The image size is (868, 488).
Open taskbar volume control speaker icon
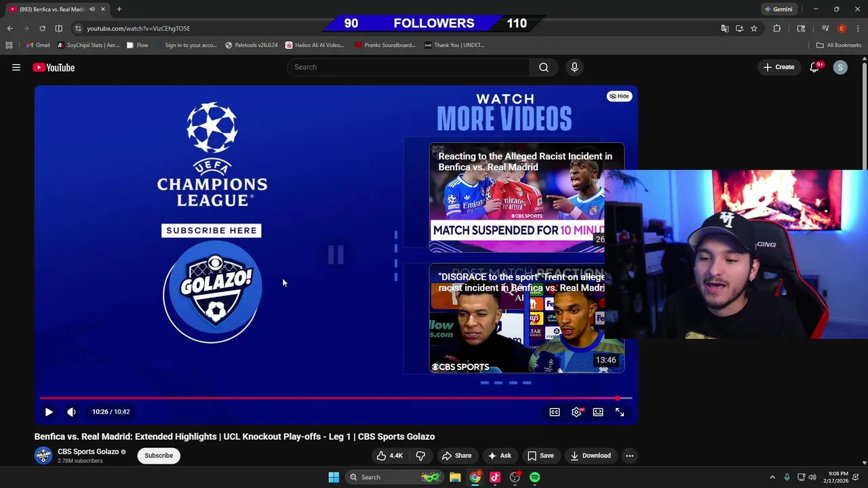pos(812,477)
